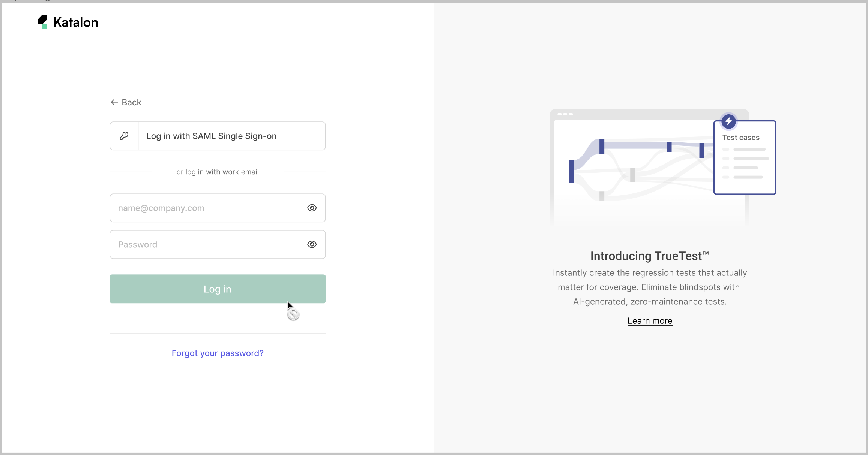Go back using the Back label
Image resolution: width=868 pixels, height=455 pixels.
coord(131,102)
